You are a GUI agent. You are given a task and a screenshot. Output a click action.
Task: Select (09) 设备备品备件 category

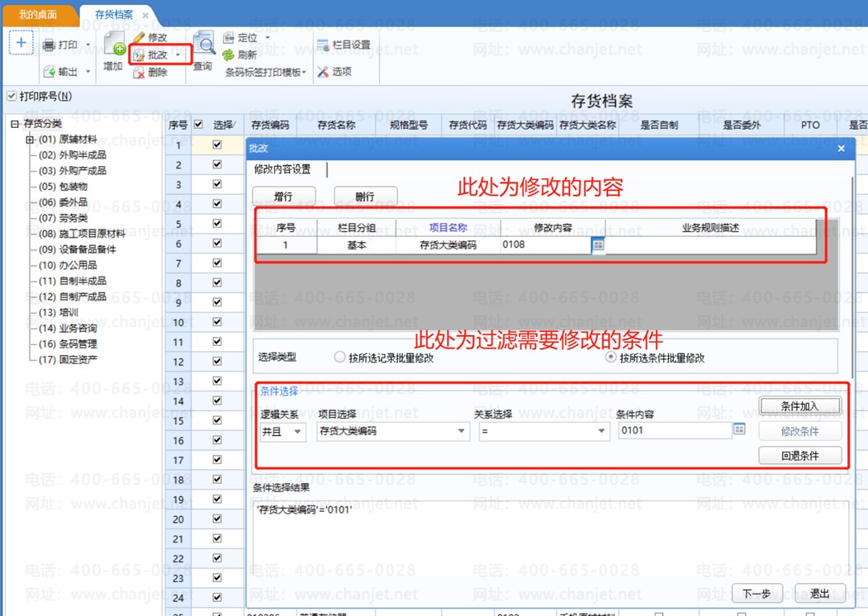coord(77,249)
